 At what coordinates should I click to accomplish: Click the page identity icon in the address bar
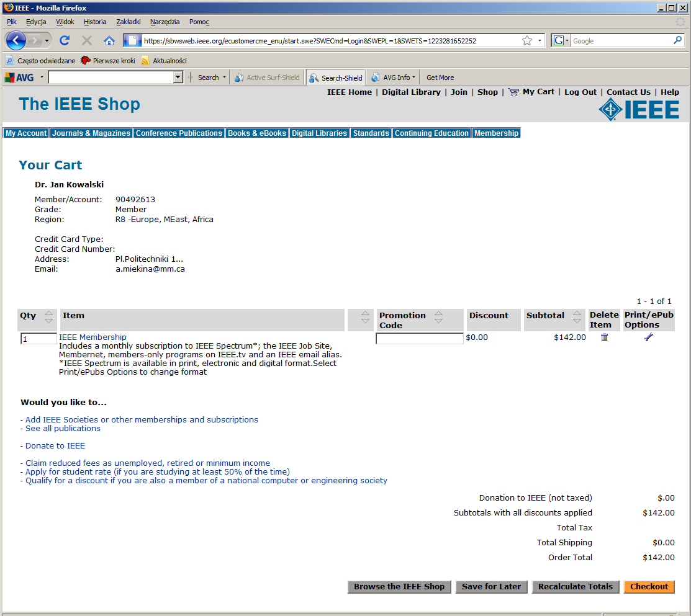(x=132, y=40)
